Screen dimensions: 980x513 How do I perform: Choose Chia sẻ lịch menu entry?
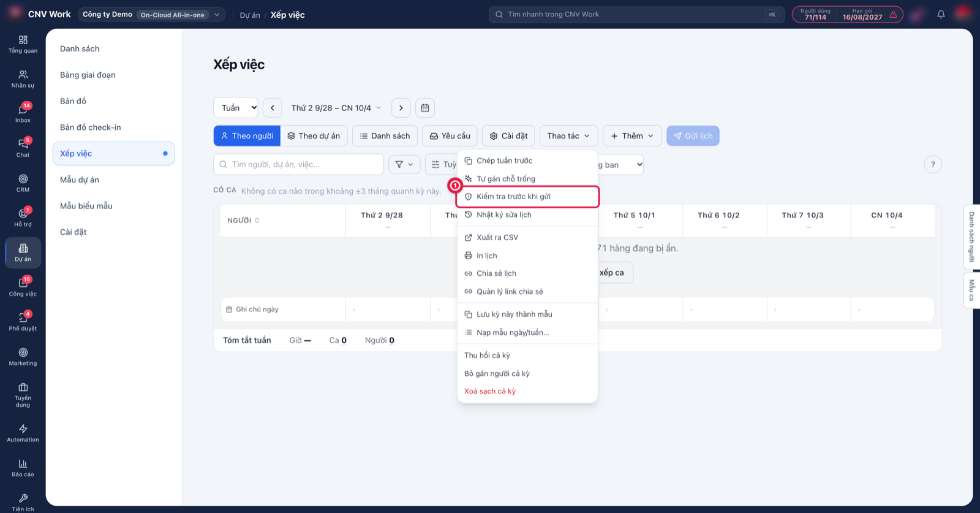527,273
